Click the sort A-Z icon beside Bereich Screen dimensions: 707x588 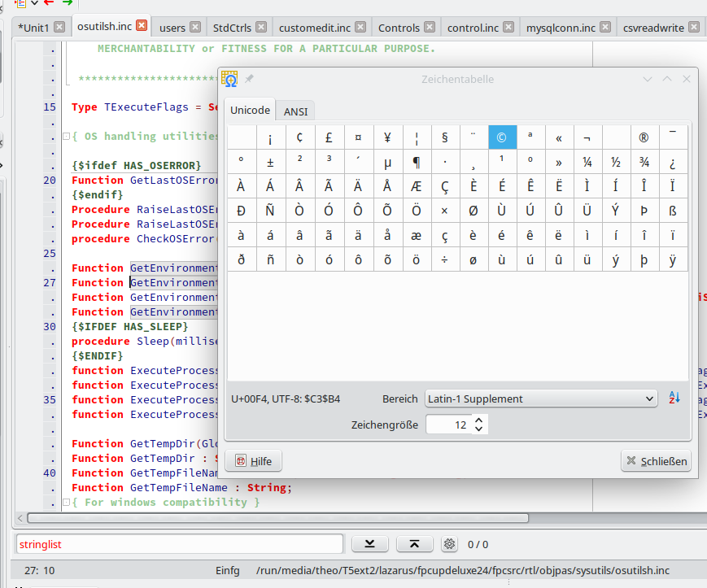pyautogui.click(x=674, y=398)
